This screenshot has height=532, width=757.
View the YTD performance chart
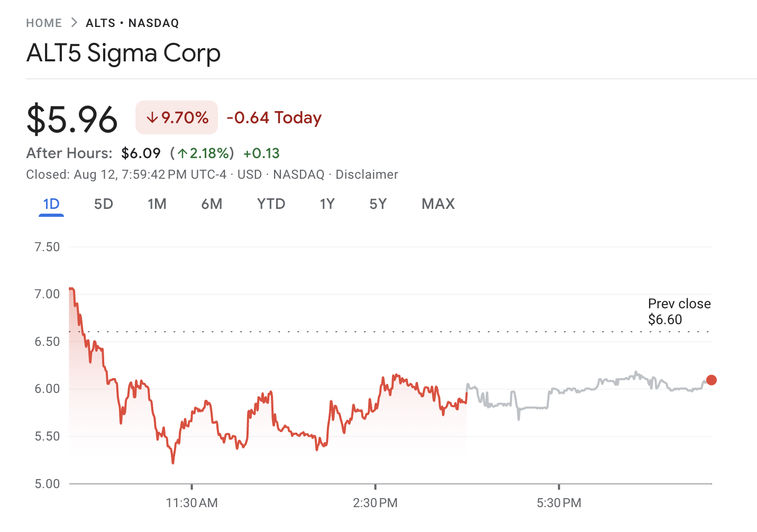point(271,204)
